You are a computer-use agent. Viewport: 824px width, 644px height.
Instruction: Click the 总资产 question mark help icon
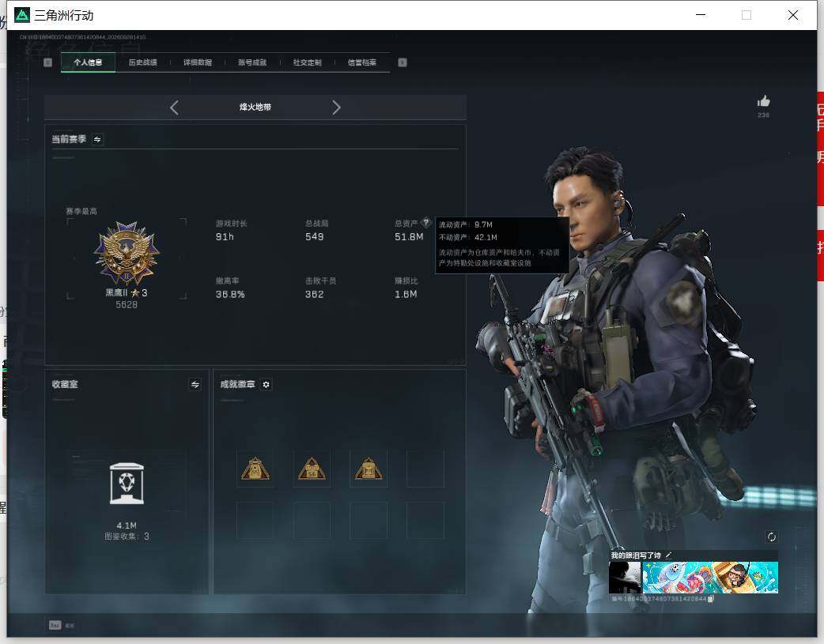[426, 222]
